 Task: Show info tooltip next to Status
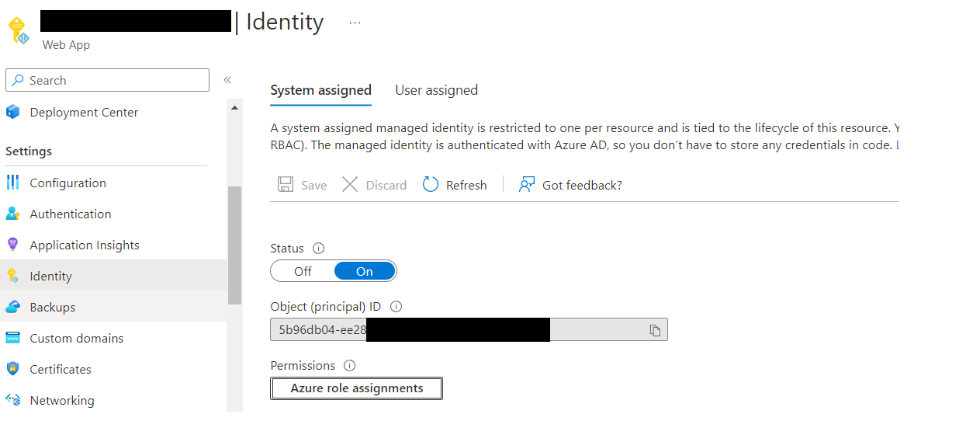pyautogui.click(x=318, y=249)
